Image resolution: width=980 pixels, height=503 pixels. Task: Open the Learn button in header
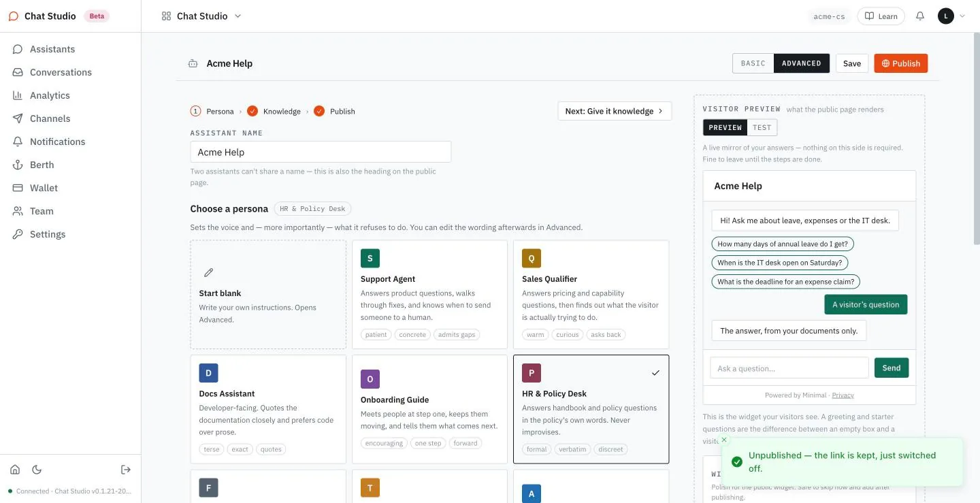[x=881, y=16]
